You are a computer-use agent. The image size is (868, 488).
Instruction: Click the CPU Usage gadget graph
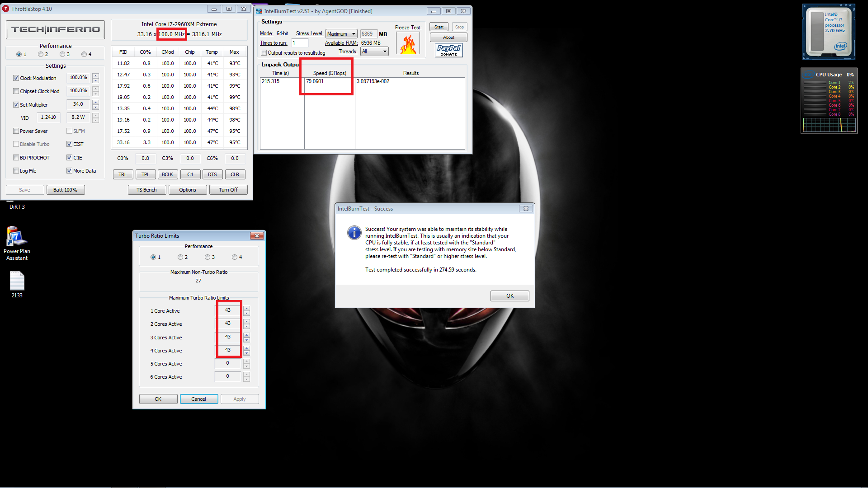pos(829,125)
